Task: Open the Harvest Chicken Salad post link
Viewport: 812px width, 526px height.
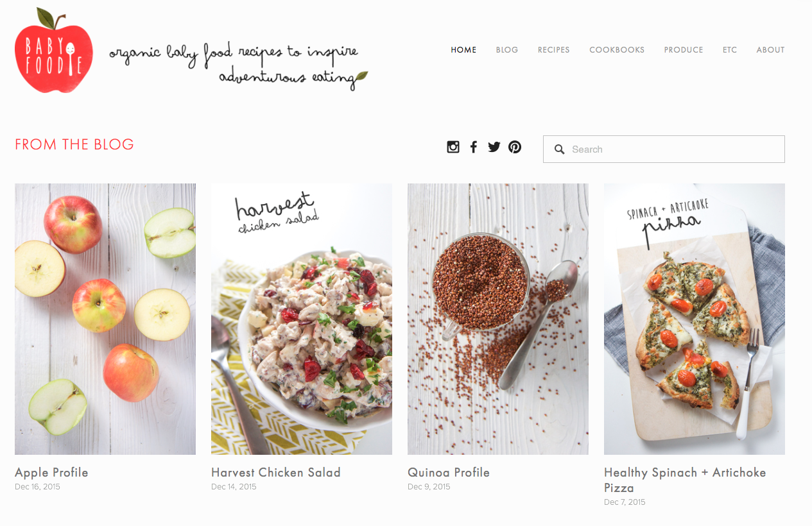Action: (x=276, y=473)
